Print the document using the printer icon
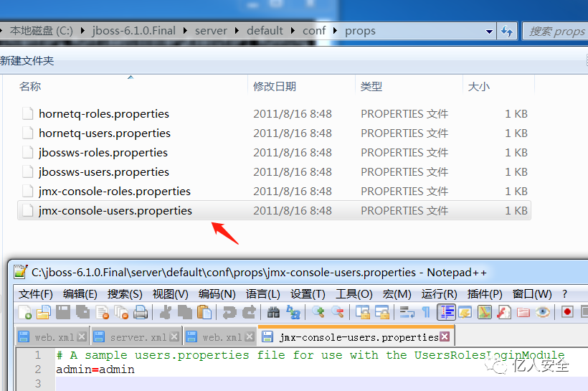Image resolution: width=588 pixels, height=391 pixels. (x=141, y=312)
